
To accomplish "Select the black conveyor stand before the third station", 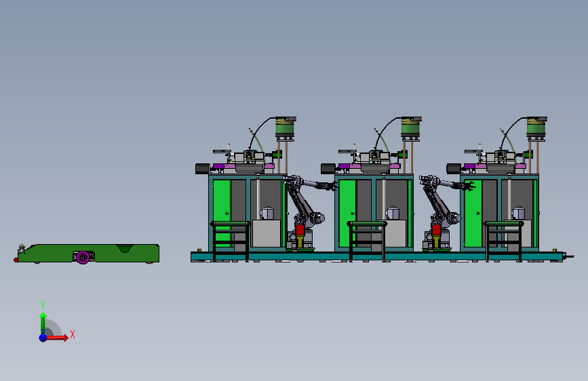I will 504,240.
